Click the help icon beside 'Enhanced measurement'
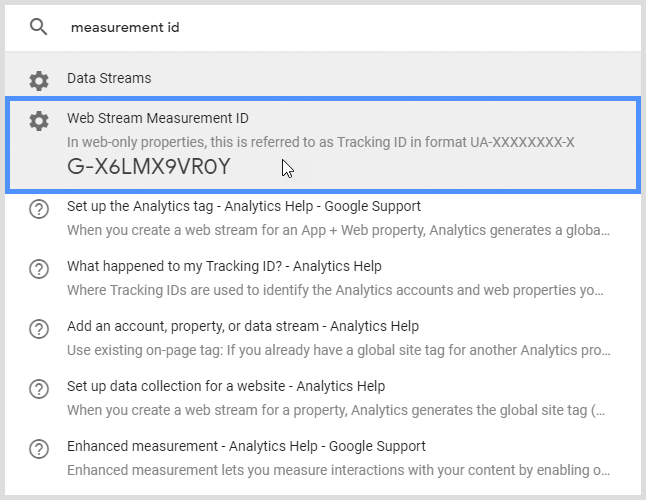The height and width of the screenshot is (500, 646). (39, 449)
